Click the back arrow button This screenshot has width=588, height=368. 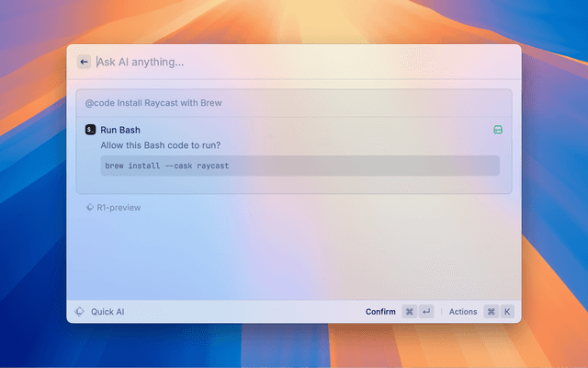click(x=85, y=62)
